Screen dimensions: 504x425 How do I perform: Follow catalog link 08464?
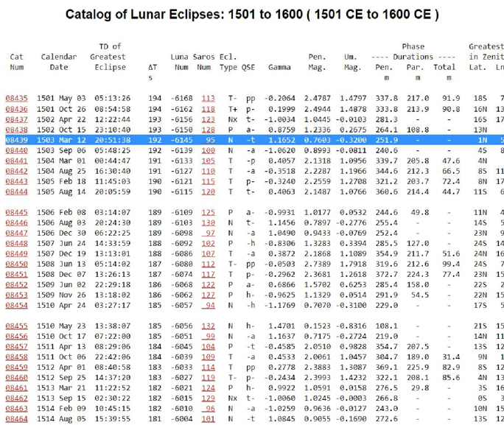16,418
